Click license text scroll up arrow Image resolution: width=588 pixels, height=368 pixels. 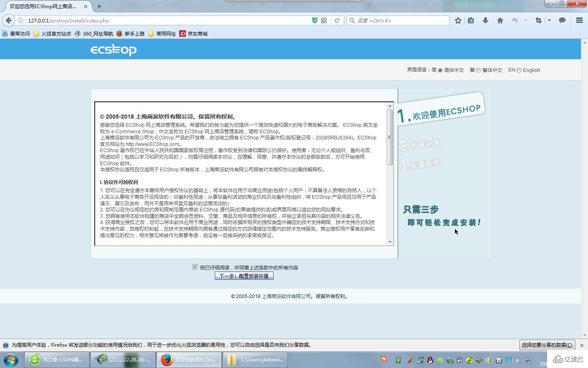[390, 106]
